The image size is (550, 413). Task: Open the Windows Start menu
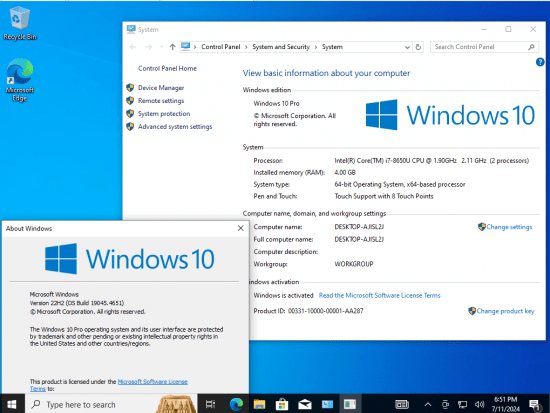pos(12,405)
